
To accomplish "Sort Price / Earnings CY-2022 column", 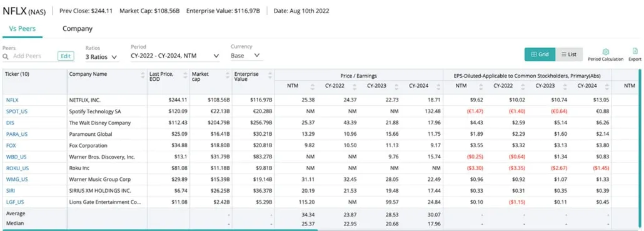I will click(x=355, y=86).
